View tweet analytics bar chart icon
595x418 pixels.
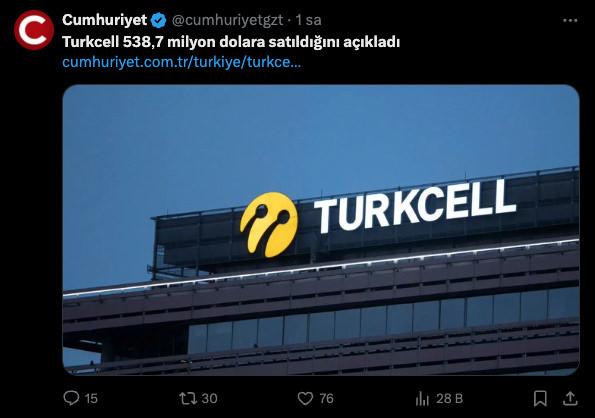[x=422, y=399]
